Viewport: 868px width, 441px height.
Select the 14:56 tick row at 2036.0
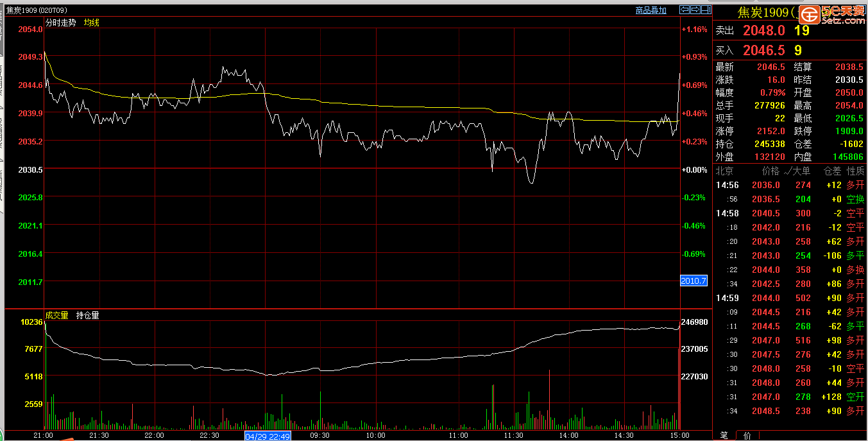click(x=790, y=185)
